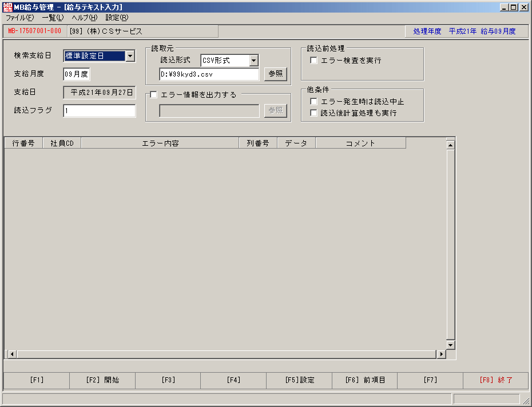
Task: Click the horizontal scrollbar left arrow
Action: (12, 354)
